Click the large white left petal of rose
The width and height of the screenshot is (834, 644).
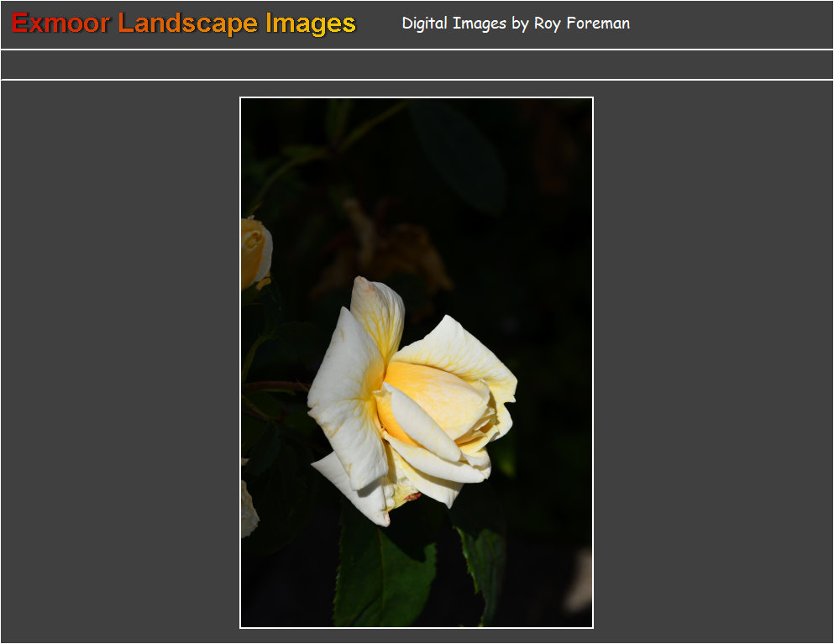[x=344, y=395]
